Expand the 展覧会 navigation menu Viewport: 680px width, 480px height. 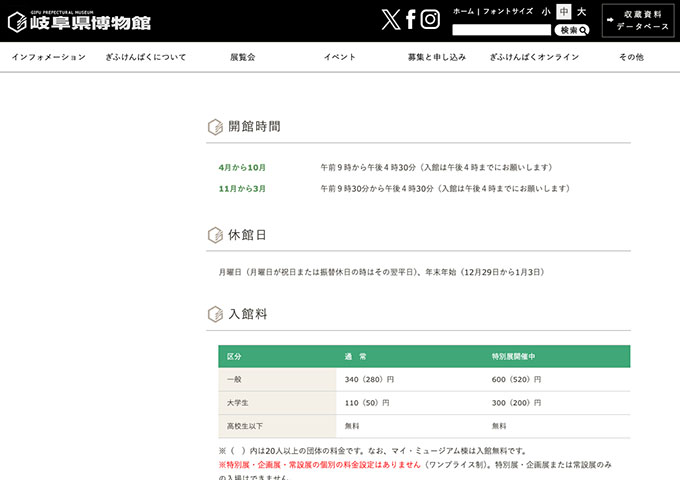243,57
